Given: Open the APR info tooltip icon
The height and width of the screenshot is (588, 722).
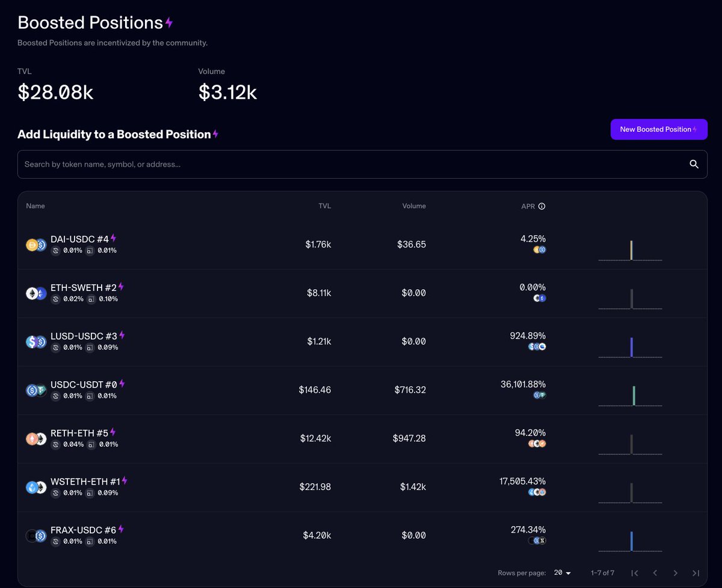Looking at the screenshot, I should (x=540, y=206).
